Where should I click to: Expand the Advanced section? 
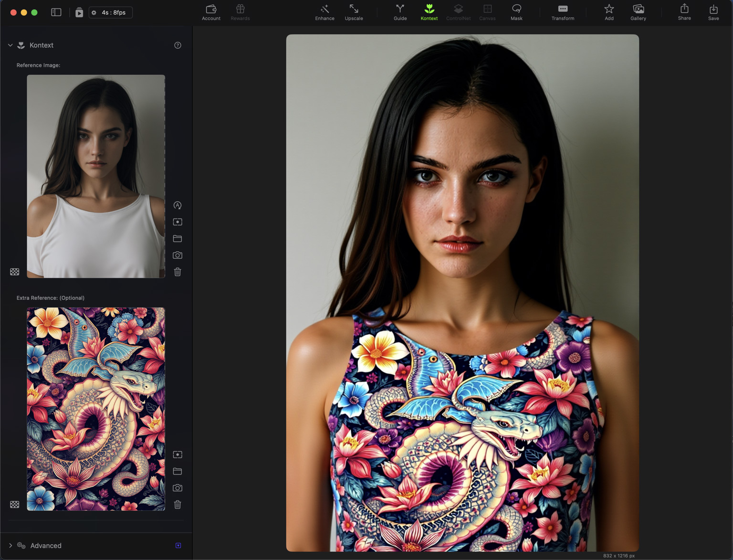pyautogui.click(x=10, y=545)
